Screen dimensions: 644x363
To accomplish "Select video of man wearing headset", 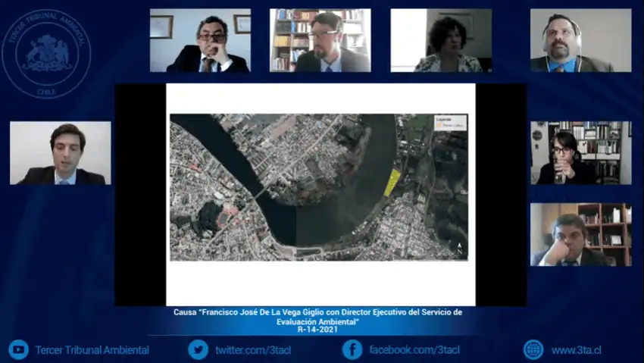I will (580, 40).
